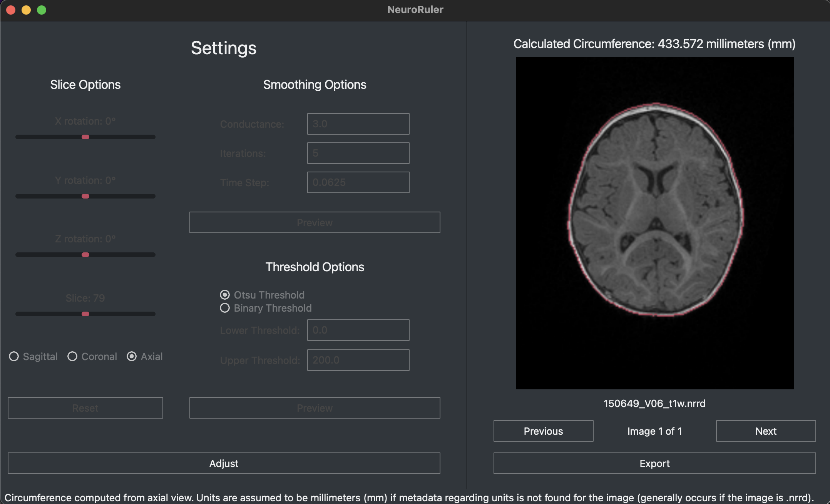
Task: Click the X rotation slider handle
Action: click(85, 137)
